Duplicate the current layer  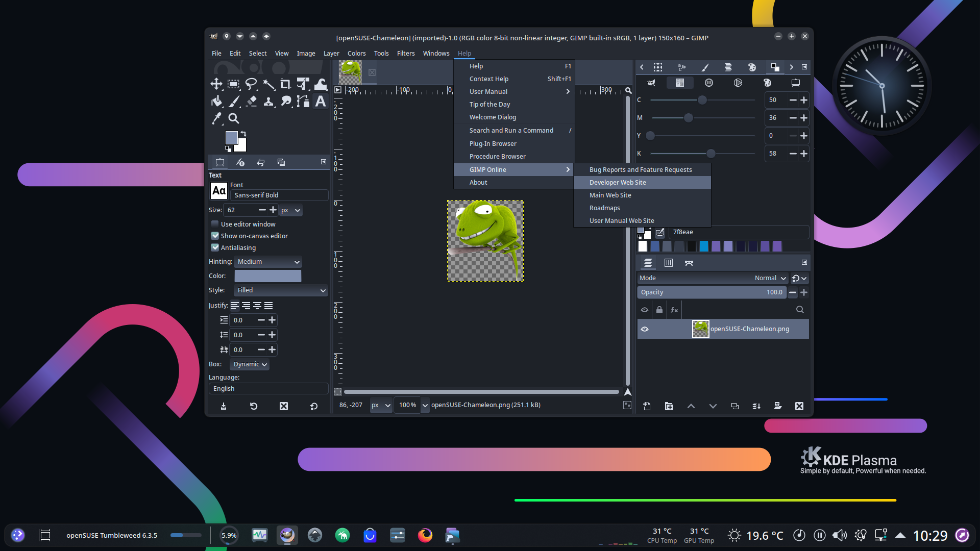point(734,406)
